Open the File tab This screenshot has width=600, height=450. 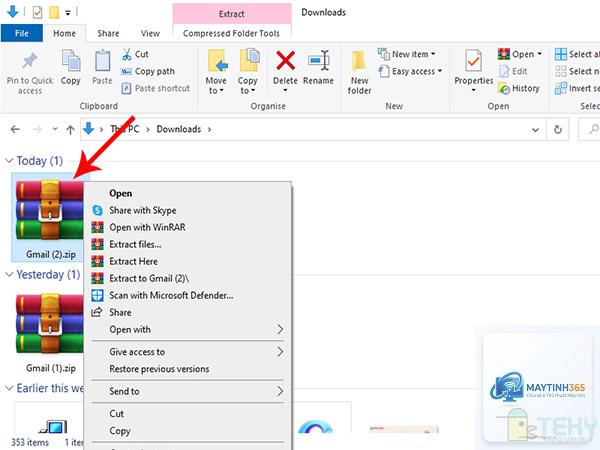(22, 33)
